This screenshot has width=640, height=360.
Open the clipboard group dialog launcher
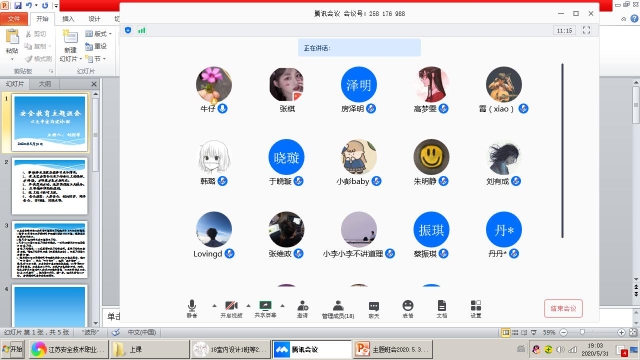(51, 71)
